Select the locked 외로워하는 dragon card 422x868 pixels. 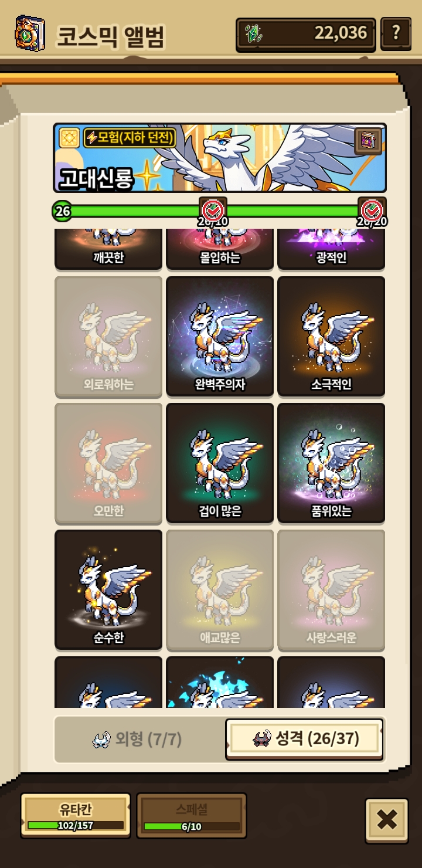coord(108,336)
